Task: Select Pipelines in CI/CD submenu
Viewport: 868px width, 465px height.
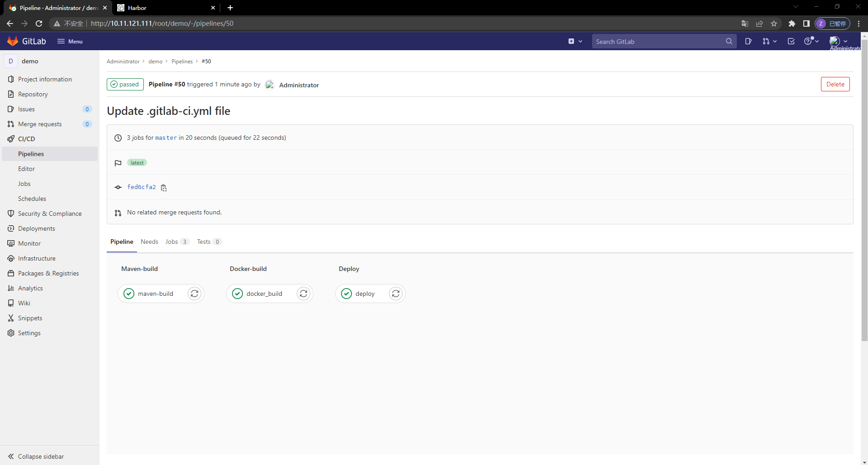Action: [x=50, y=154]
